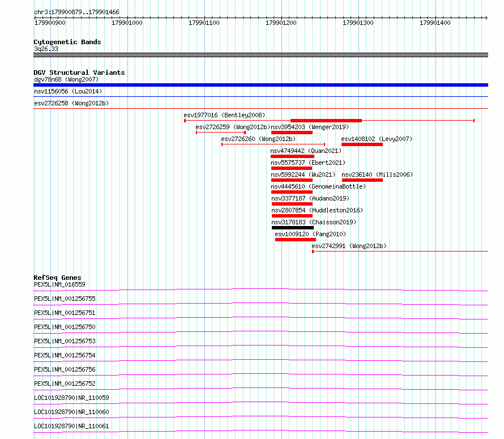Image resolution: width=504 pixels, height=439 pixels.
Task: Click the red bar under nsv3377187
Action: click(292, 204)
